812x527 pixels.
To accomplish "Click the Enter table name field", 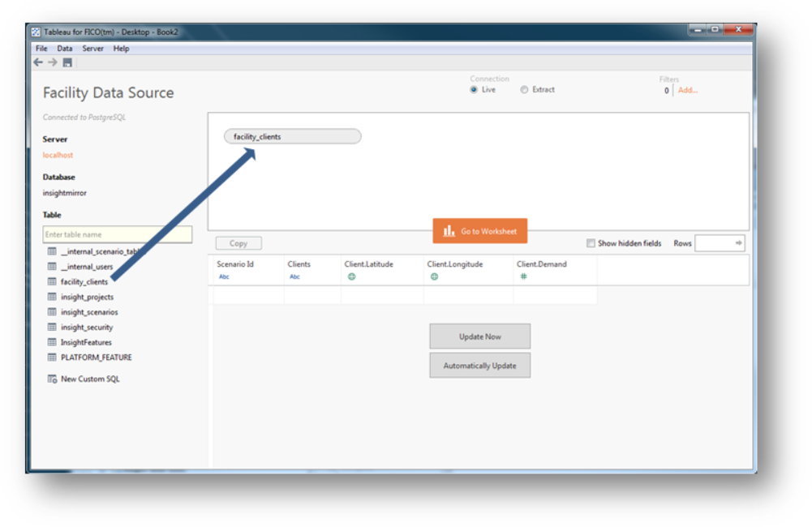I will (x=118, y=234).
